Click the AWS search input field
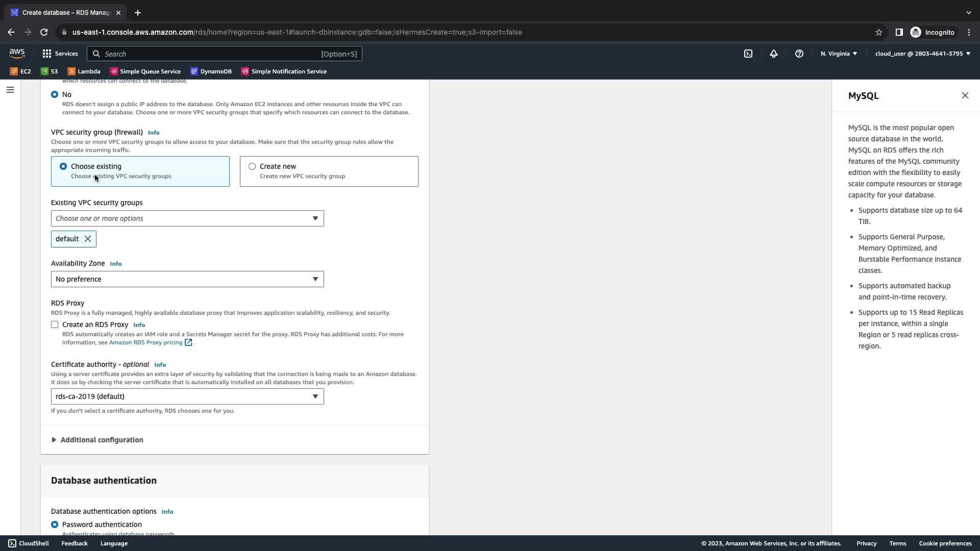This screenshot has height=551, width=980. tap(209, 54)
